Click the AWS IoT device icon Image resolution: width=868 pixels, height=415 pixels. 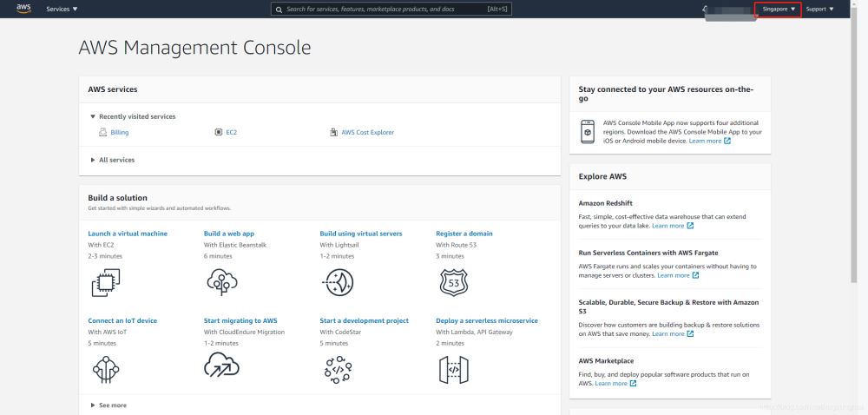(105, 369)
